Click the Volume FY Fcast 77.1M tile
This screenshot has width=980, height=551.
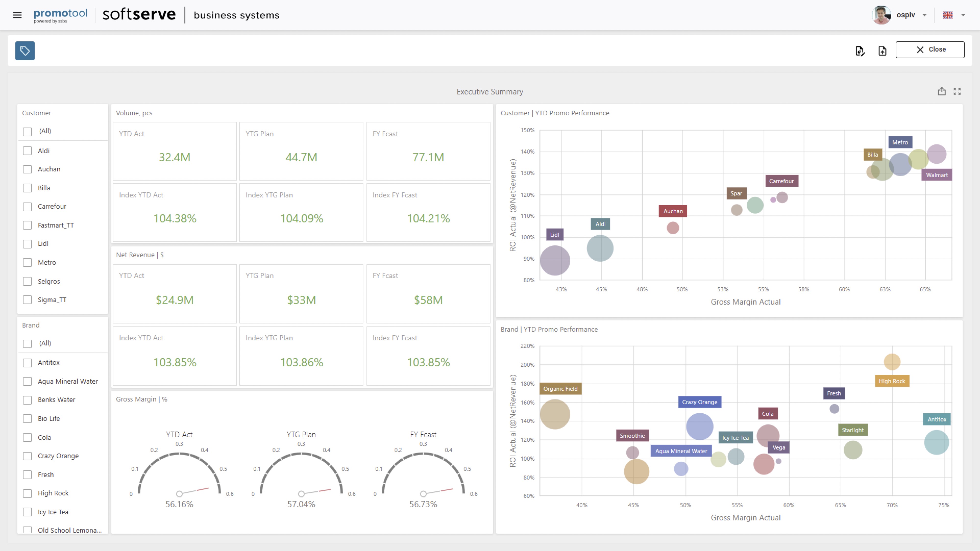(428, 151)
